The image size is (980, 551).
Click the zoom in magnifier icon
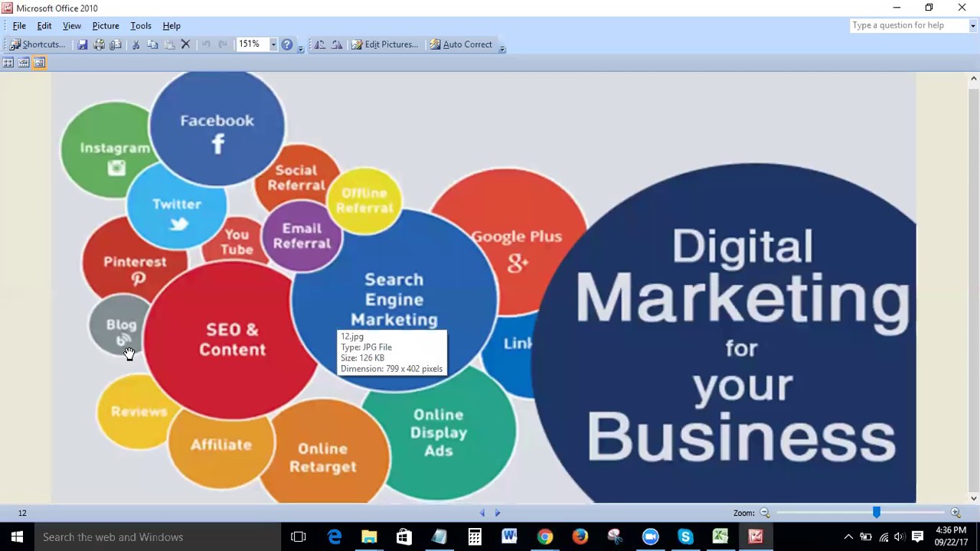coord(955,513)
